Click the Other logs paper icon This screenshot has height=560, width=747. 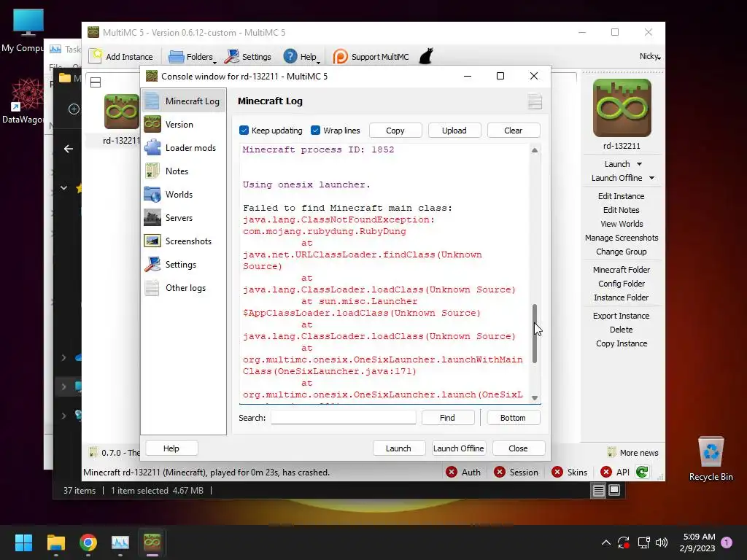152,287
